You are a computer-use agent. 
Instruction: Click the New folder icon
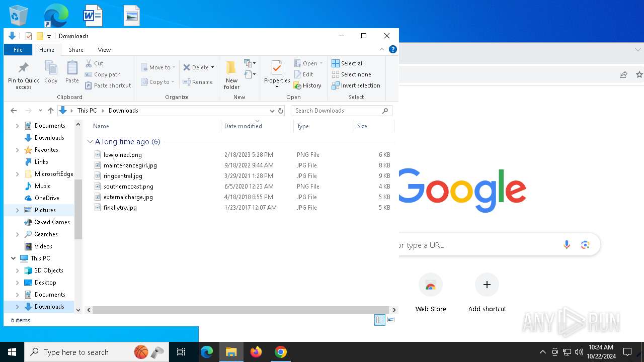pos(231,67)
